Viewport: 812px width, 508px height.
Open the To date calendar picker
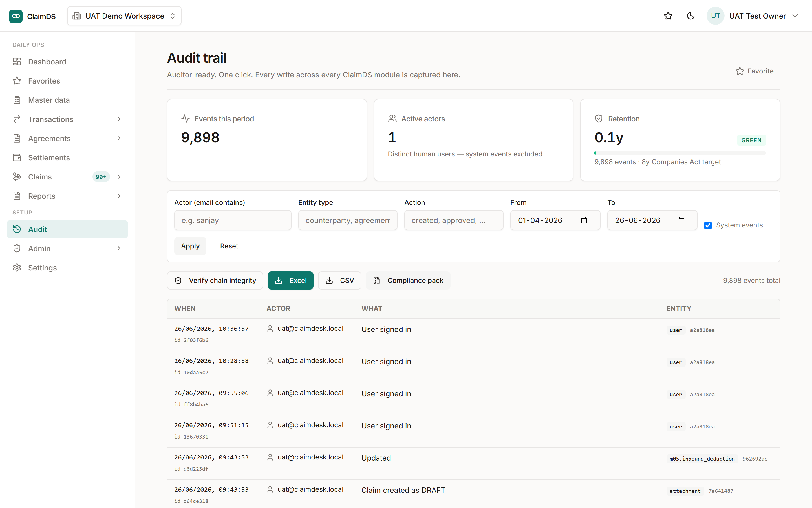(x=681, y=220)
